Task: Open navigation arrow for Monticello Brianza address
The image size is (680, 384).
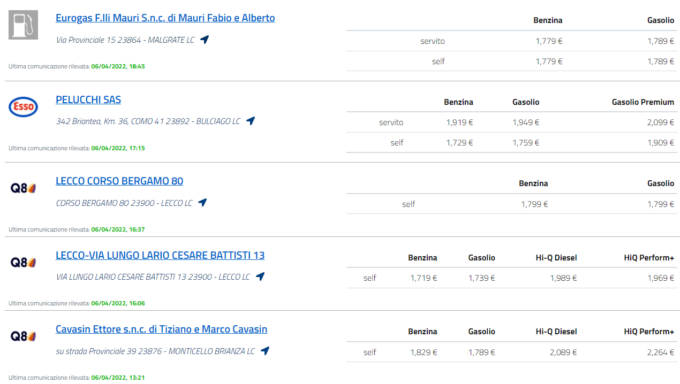Action: (x=265, y=351)
